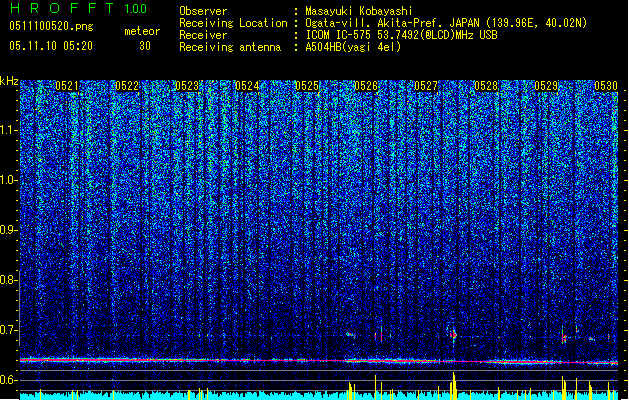Image resolution: width=629 pixels, height=400 pixels.
Task: Click the 1.0 kHz axis tick label
Action: 8,180
